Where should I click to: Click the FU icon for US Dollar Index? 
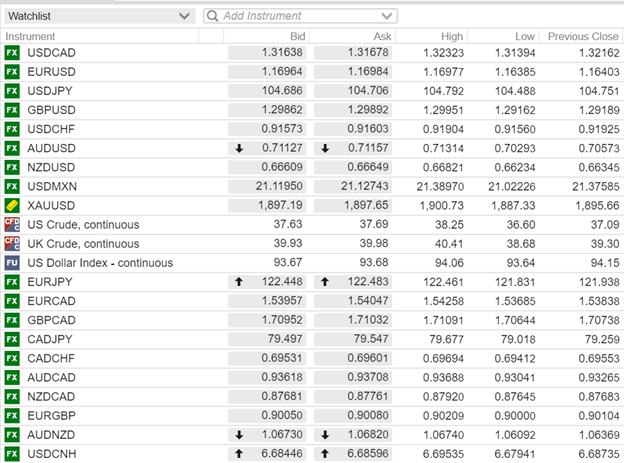pyautogui.click(x=12, y=263)
